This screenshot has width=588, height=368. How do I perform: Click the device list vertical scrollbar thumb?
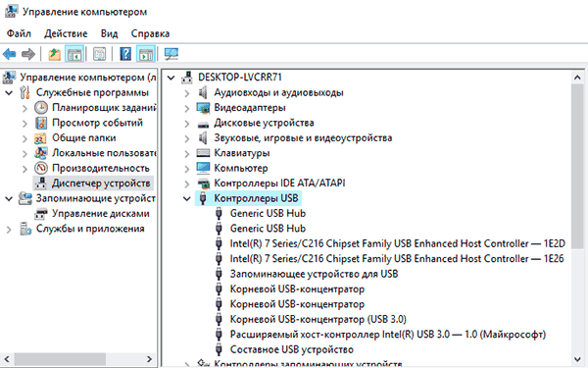[x=577, y=166]
